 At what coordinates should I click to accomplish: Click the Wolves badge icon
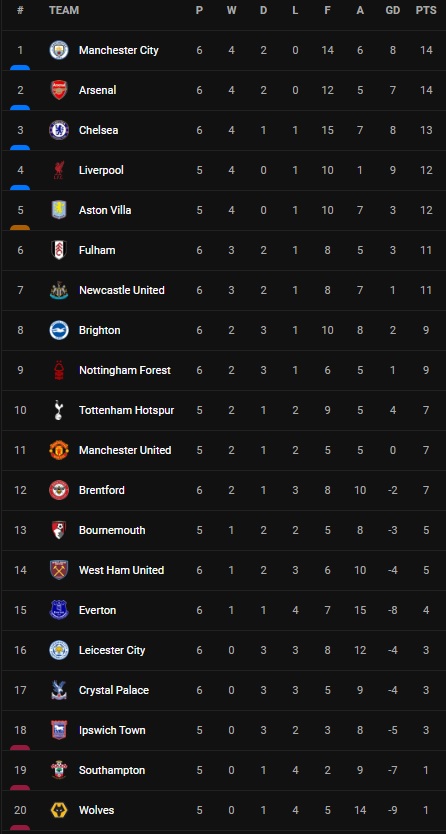(59, 810)
